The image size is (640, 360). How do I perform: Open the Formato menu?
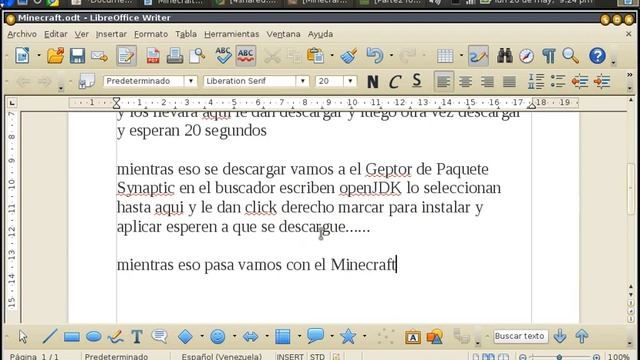tap(151, 34)
